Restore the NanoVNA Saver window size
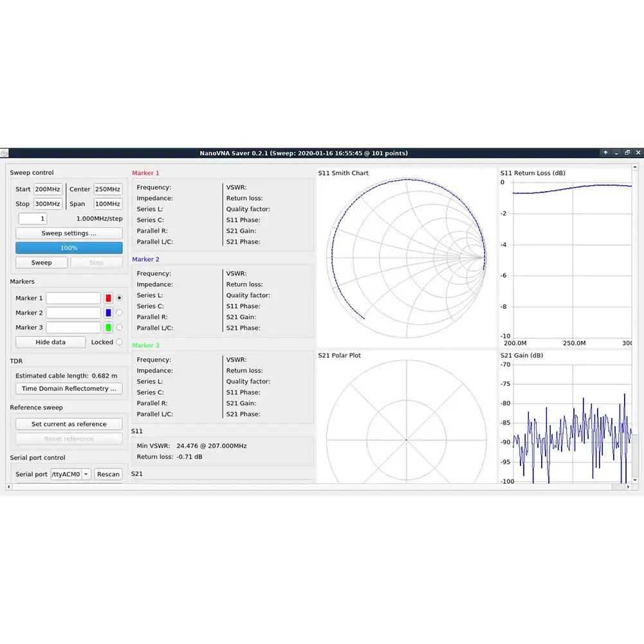 pos(627,152)
